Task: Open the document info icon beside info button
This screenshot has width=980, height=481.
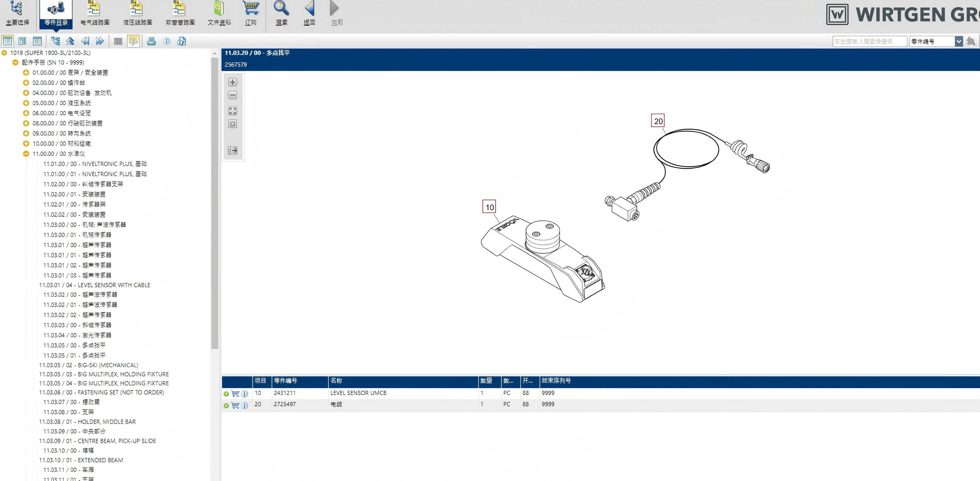Action: click(x=181, y=41)
